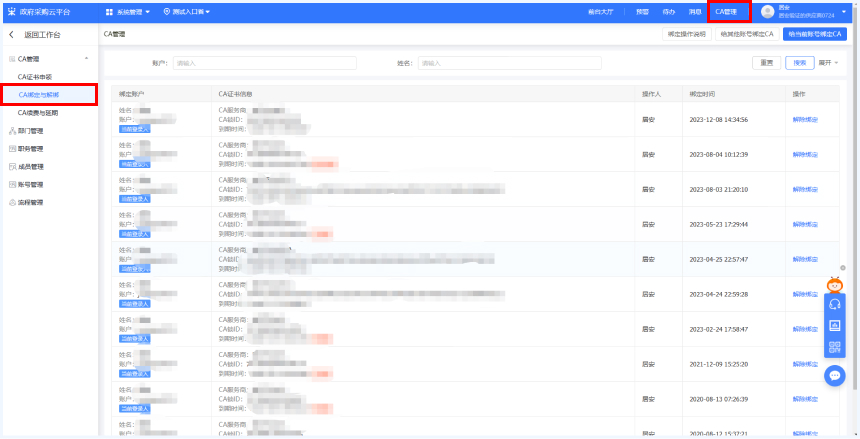The image size is (860, 439).
Task: Open 部门管理 in the sidebar
Action: click(30, 131)
